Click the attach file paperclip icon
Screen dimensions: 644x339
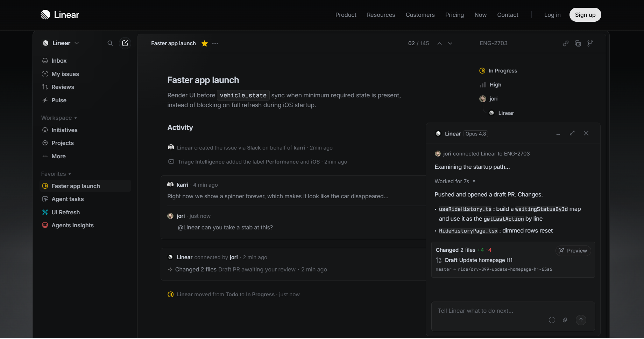pyautogui.click(x=565, y=320)
